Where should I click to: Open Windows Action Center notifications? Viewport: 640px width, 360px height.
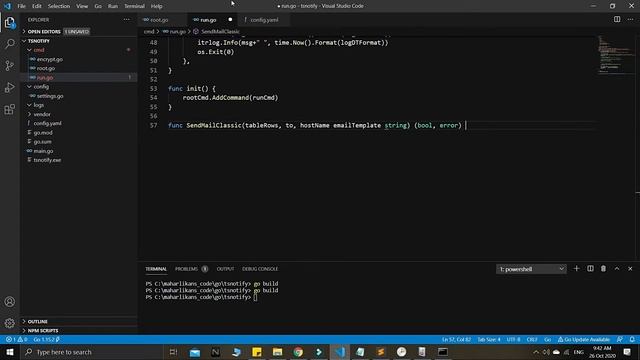click(x=627, y=352)
